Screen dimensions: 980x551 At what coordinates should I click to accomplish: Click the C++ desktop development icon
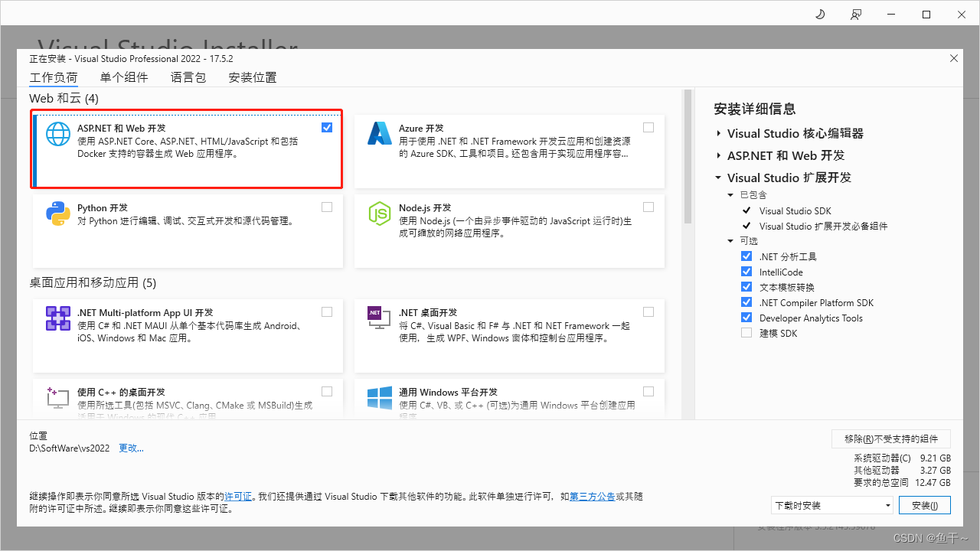(x=58, y=396)
